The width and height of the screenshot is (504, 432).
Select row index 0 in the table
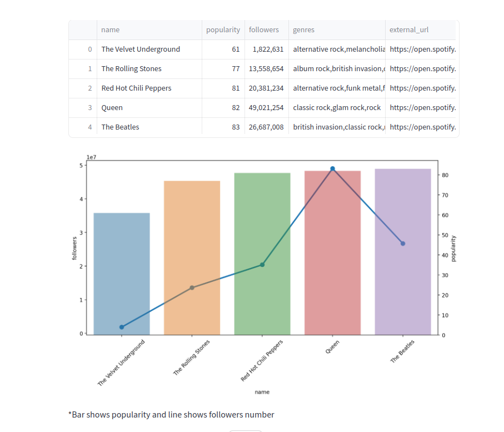[90, 49]
